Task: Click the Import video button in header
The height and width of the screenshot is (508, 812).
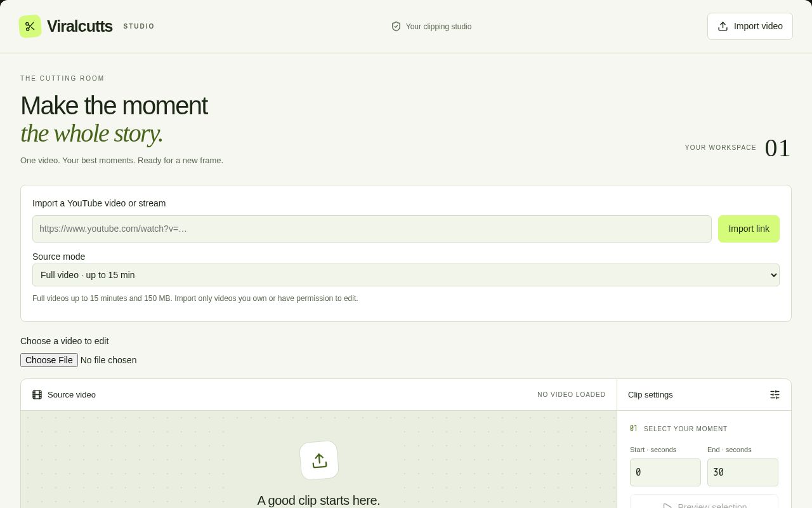Action: [x=750, y=27]
